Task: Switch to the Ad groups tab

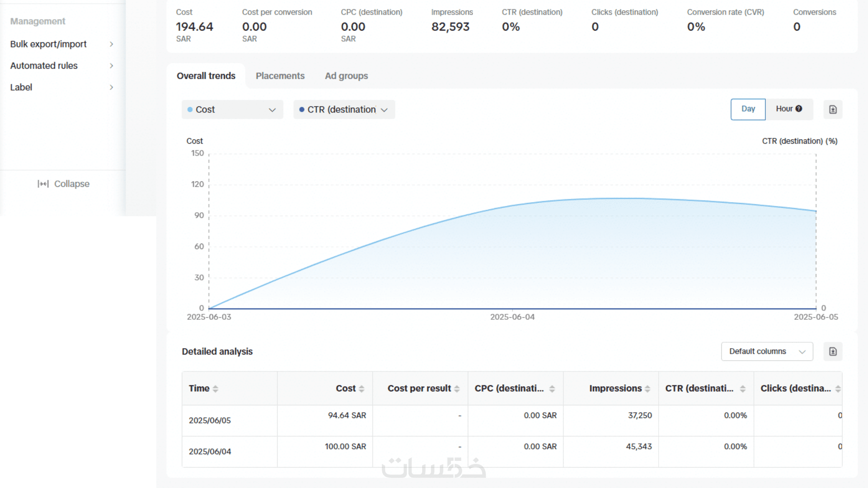Action: point(346,76)
